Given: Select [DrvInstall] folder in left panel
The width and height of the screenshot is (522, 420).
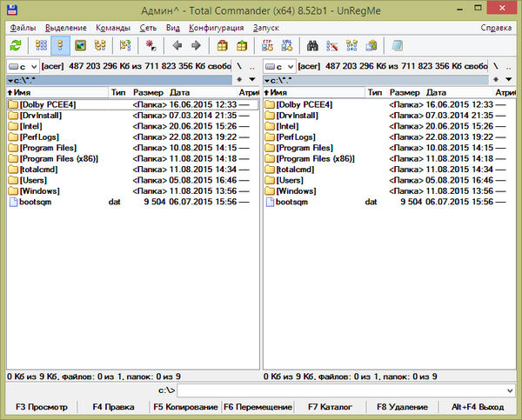Looking at the screenshot, I should coord(132,116).
